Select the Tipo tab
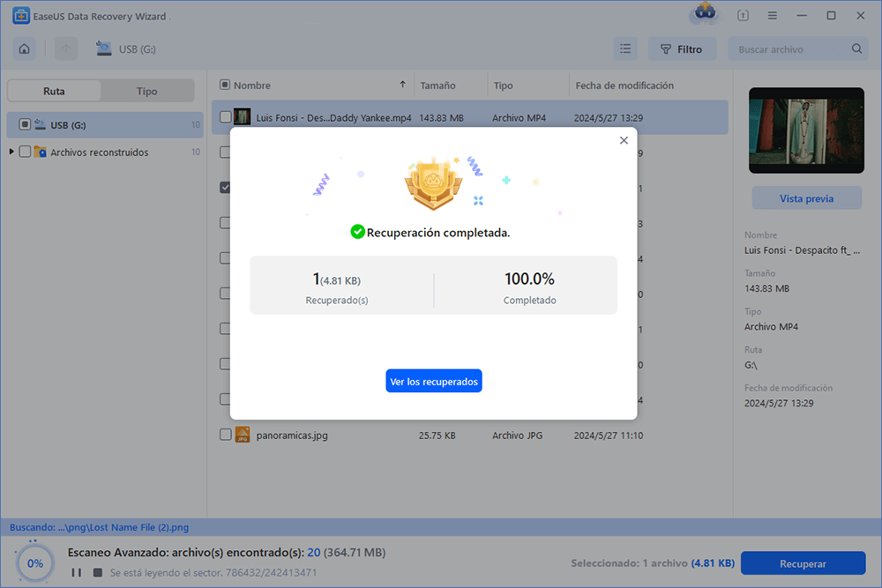Image resolution: width=882 pixels, height=588 pixels. 146,91
